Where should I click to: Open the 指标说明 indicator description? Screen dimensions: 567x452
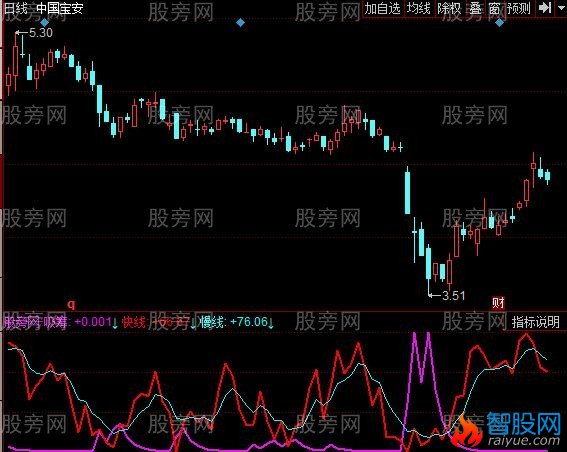coord(536,322)
